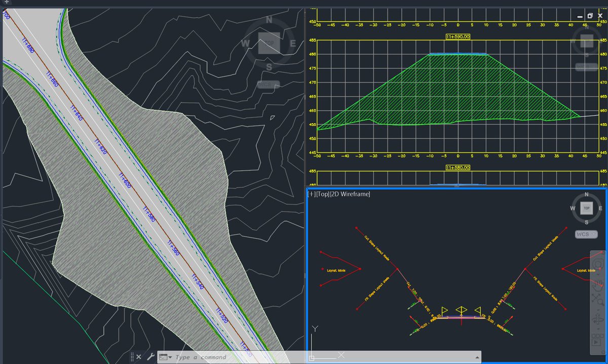This screenshot has width=608, height=364.
Task: Open the [Top] view controls menu
Action: click(322, 194)
